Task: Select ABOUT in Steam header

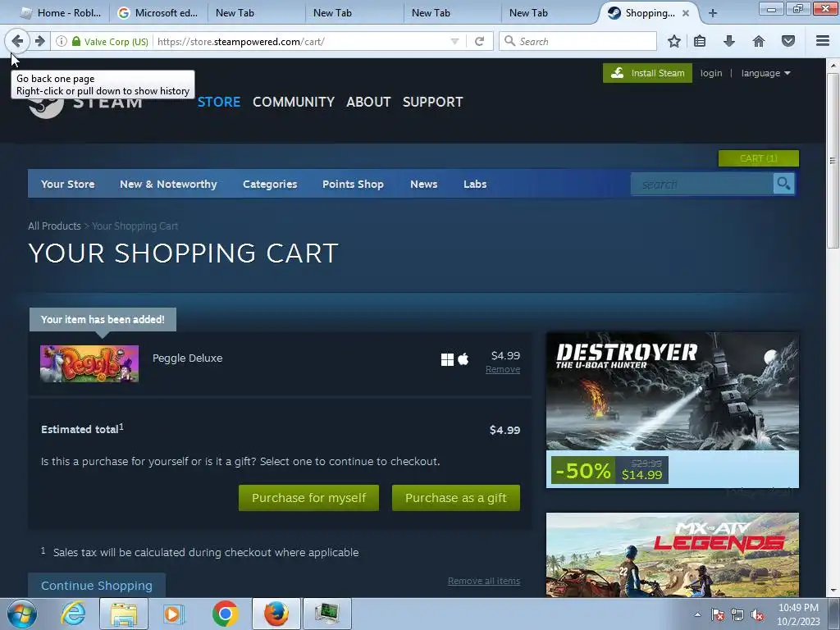Action: (368, 102)
